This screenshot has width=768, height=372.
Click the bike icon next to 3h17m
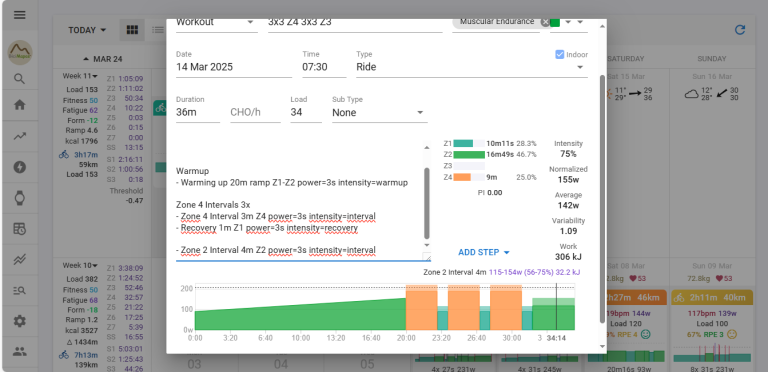click(64, 155)
